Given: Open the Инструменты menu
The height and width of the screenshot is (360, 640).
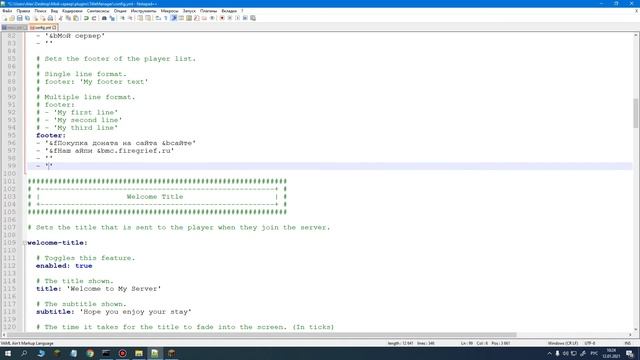Looking at the screenshot, I should [x=143, y=11].
